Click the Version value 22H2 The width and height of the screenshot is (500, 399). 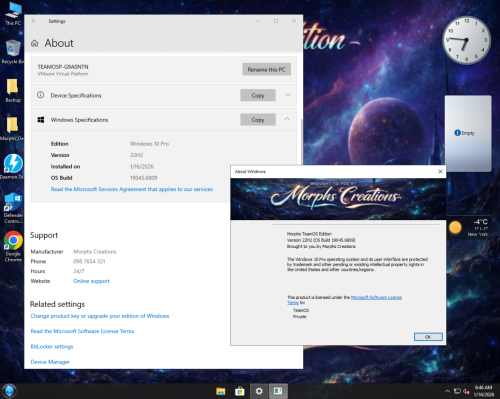coord(136,155)
